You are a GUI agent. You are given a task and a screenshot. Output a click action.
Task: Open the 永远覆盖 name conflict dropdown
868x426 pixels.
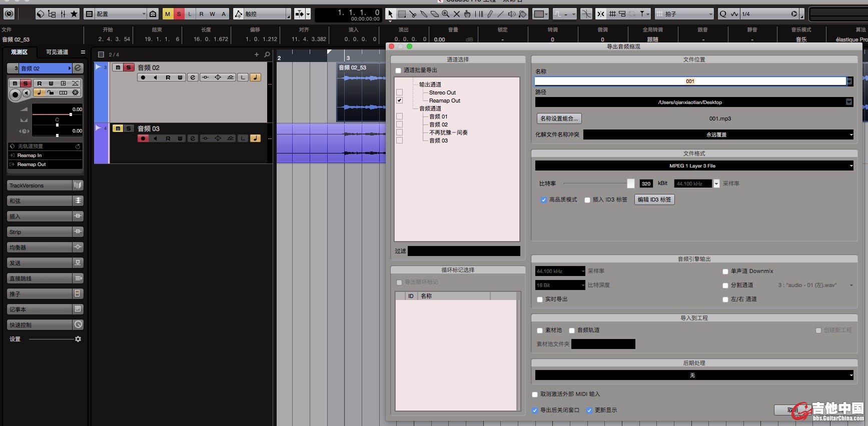(x=718, y=134)
